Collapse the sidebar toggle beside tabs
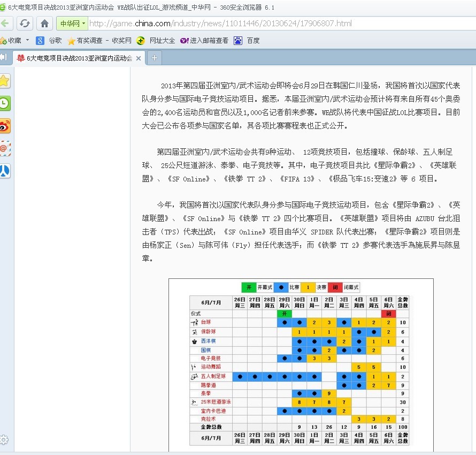The height and width of the screenshot is (455, 476). tap(4, 57)
